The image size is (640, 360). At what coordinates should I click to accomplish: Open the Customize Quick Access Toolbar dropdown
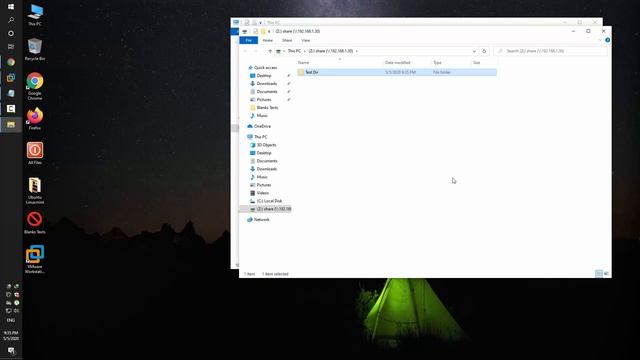[269, 31]
